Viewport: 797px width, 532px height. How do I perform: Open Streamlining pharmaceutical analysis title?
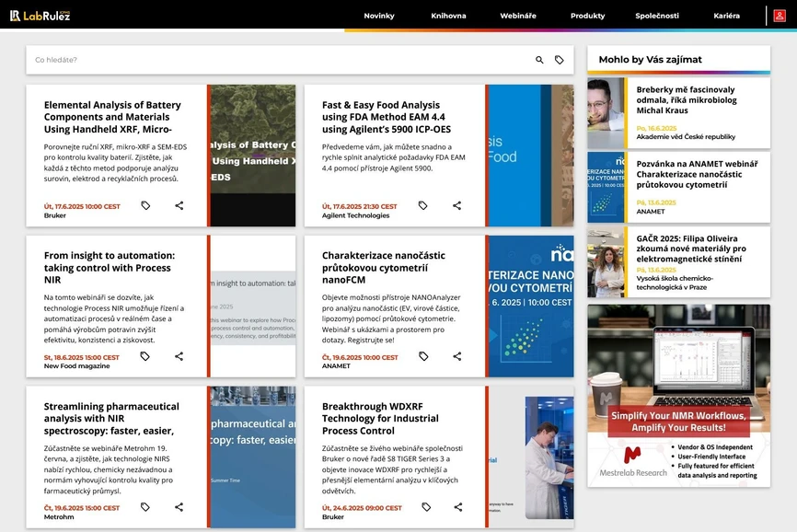click(111, 418)
